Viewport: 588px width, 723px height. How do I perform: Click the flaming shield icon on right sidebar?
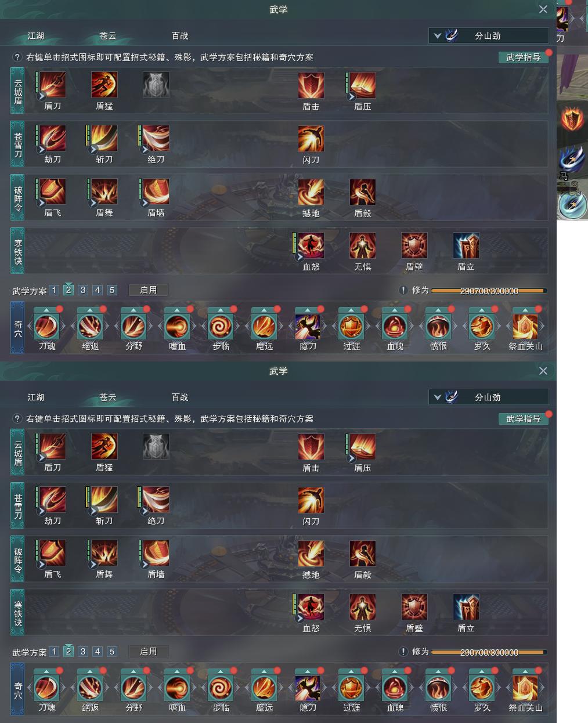click(572, 119)
